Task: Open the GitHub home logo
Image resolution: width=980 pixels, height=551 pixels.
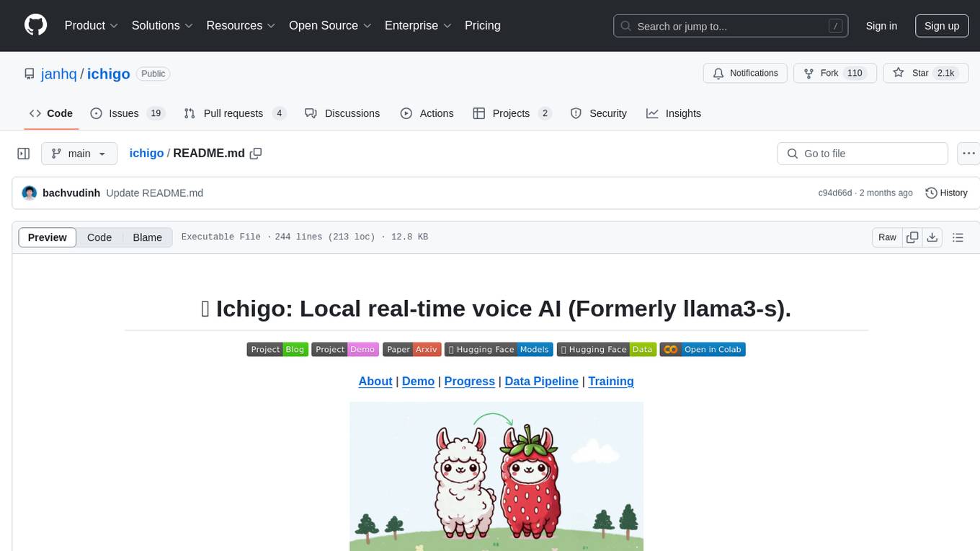Action: point(36,25)
